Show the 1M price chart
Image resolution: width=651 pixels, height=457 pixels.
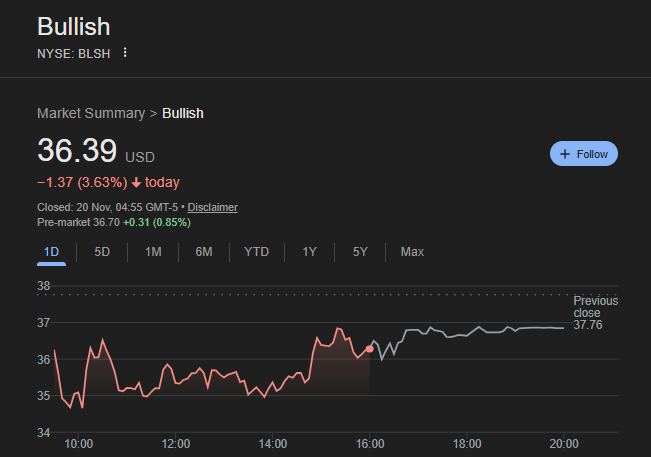pos(153,252)
